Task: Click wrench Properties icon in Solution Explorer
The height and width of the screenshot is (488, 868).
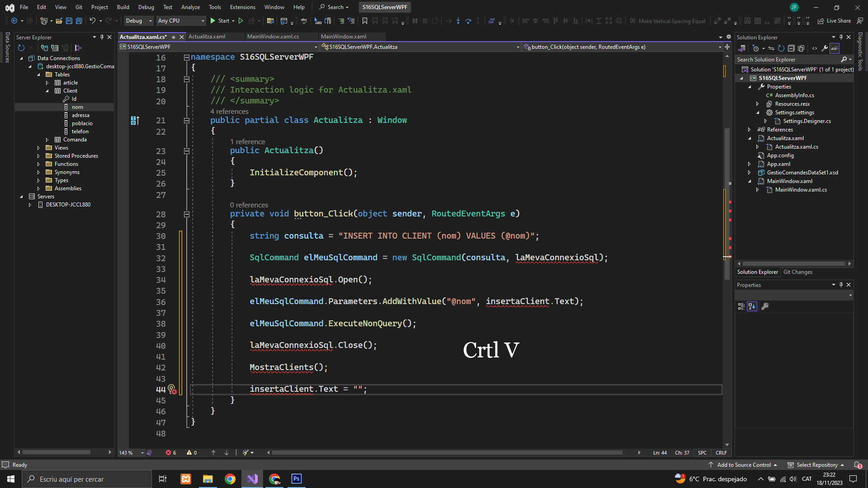Action: click(825, 48)
